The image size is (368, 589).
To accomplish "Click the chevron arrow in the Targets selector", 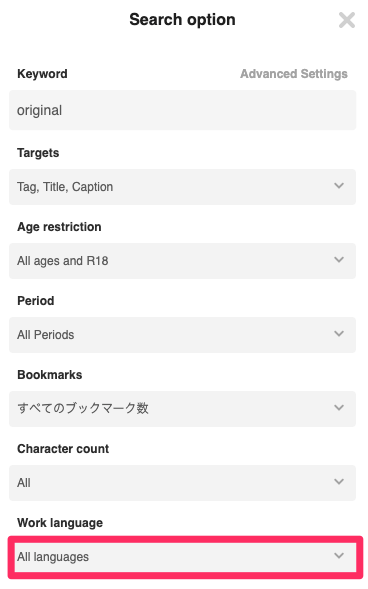I will [339, 186].
